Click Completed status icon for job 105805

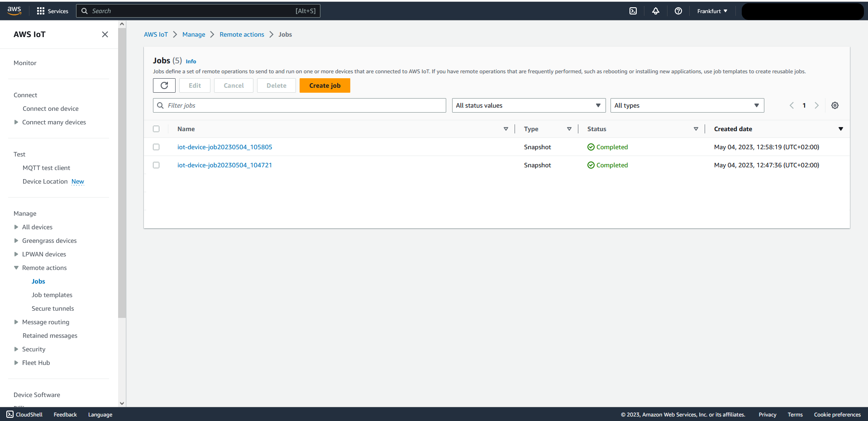click(591, 147)
